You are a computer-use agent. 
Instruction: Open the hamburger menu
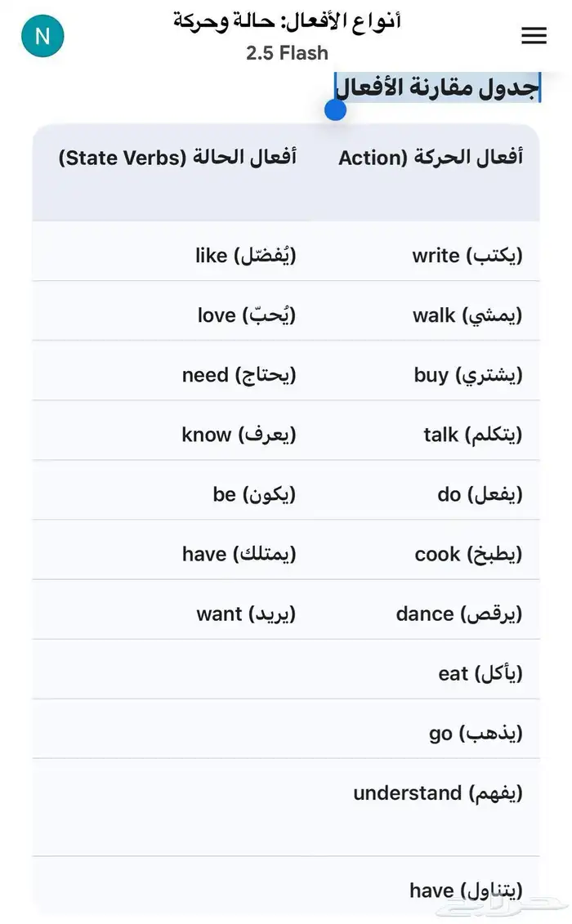[534, 35]
